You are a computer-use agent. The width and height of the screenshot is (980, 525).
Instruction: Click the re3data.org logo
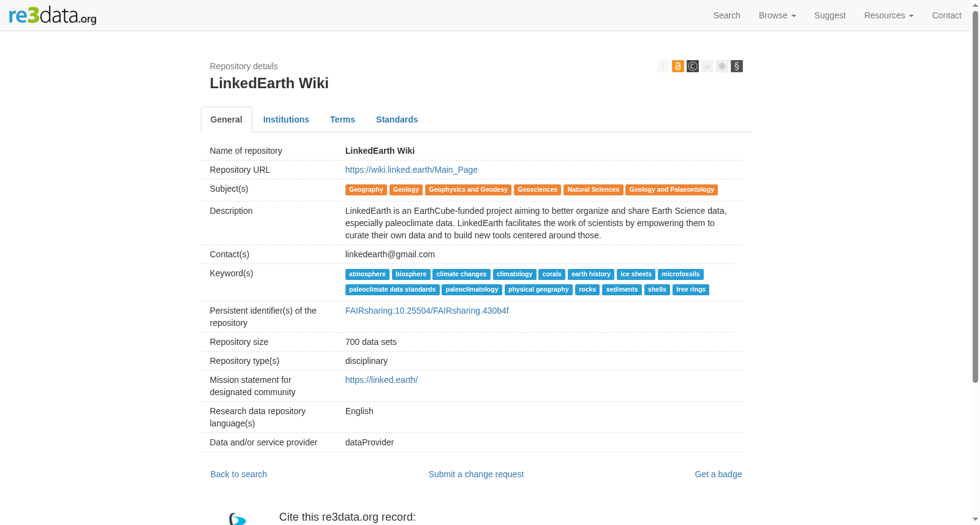click(53, 15)
